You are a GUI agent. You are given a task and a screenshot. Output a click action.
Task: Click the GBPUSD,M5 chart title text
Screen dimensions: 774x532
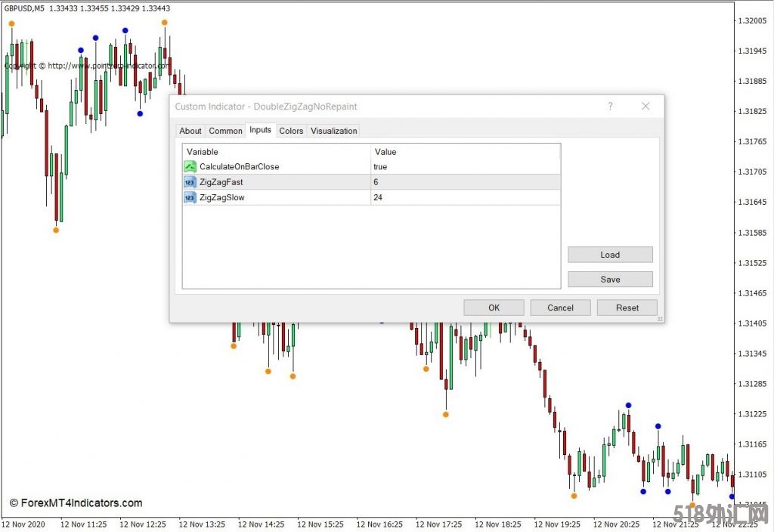tap(24, 8)
